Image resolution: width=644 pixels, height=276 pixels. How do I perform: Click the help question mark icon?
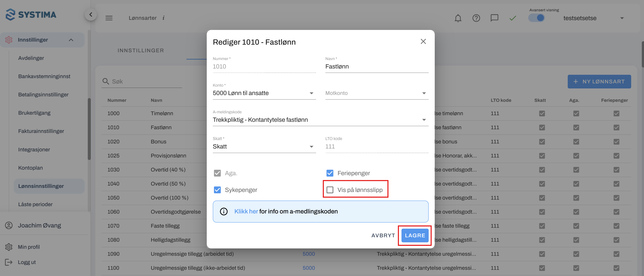[x=476, y=18]
